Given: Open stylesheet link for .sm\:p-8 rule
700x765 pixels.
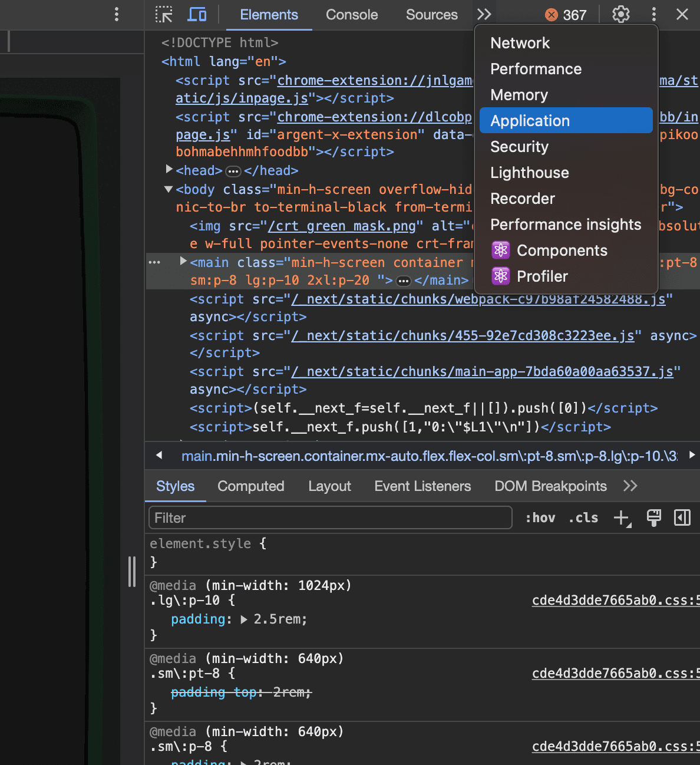Looking at the screenshot, I should click(616, 747).
